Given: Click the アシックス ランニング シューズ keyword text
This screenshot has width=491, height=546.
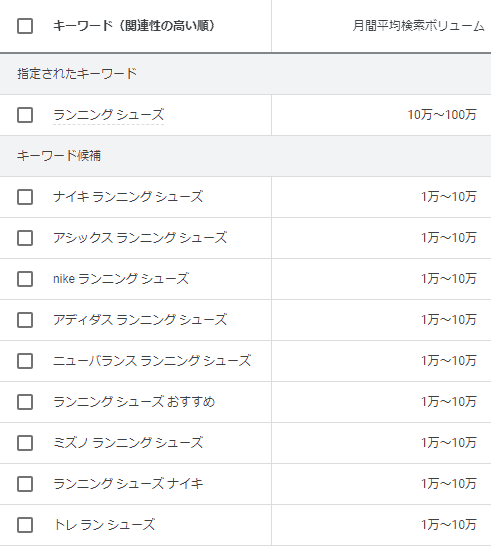Looking at the screenshot, I should tap(140, 238).
